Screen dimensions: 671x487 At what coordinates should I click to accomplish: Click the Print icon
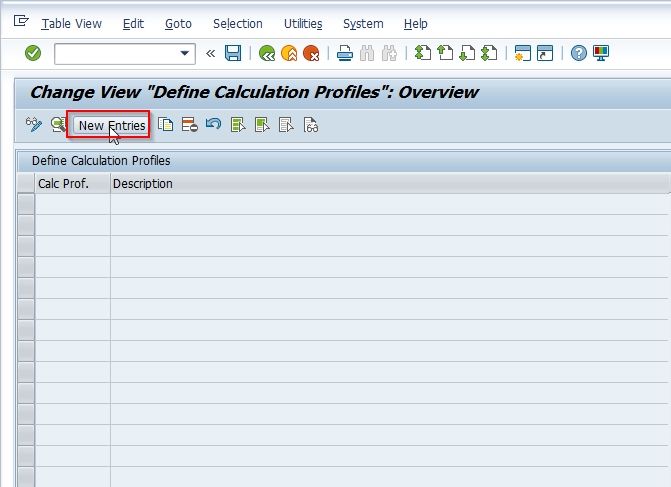pyautogui.click(x=344, y=53)
